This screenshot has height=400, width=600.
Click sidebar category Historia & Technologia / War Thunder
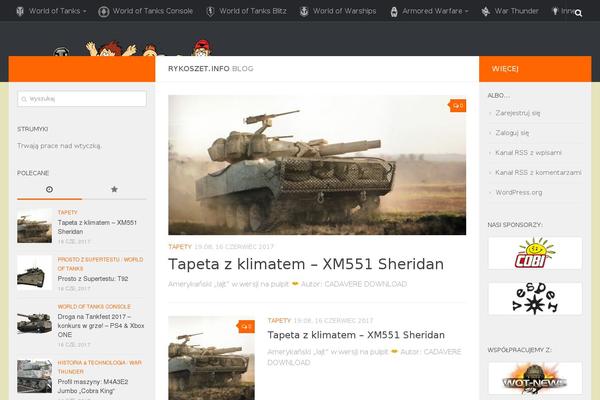pyautogui.click(x=99, y=367)
